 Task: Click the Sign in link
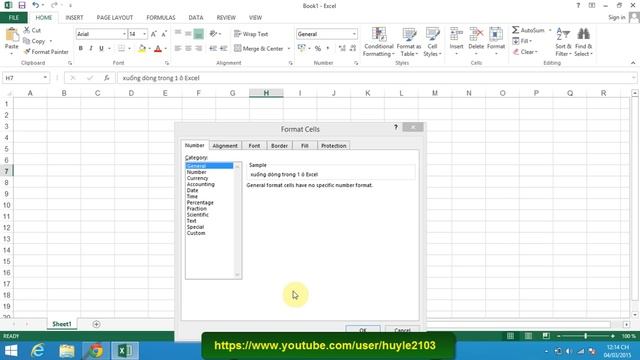tap(617, 17)
